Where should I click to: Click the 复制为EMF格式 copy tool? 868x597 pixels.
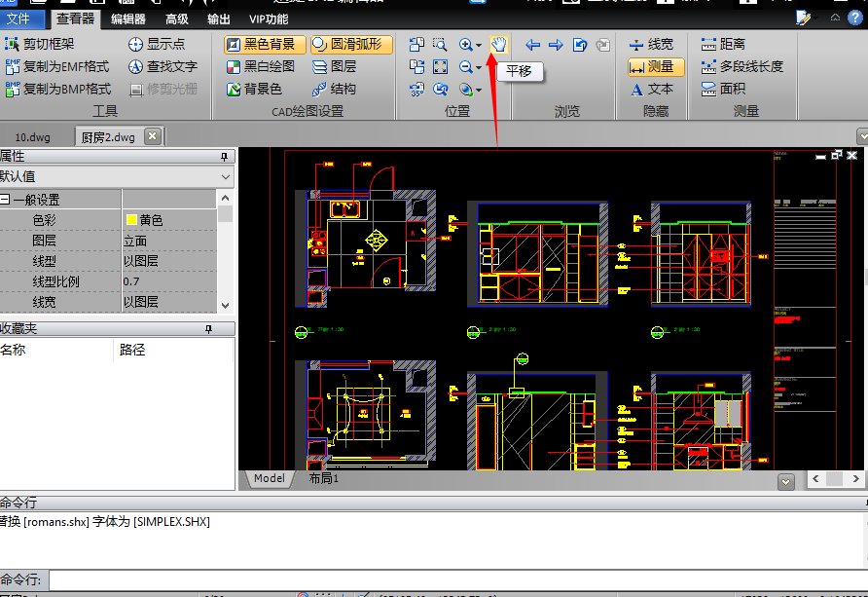tap(57, 67)
